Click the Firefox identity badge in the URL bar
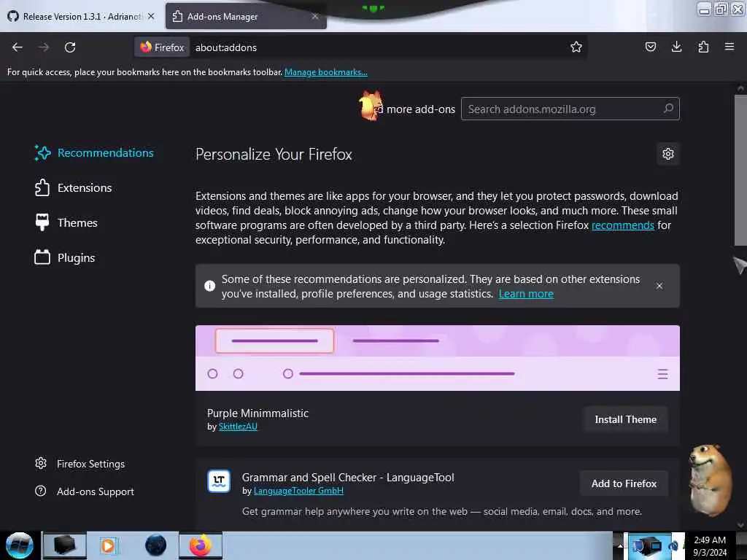 (x=162, y=47)
